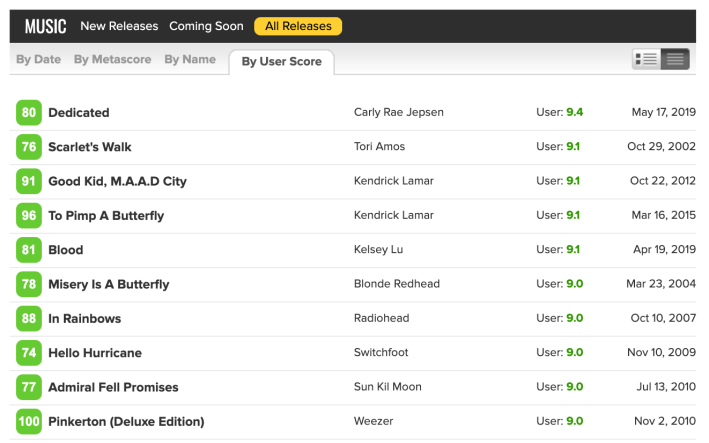The height and width of the screenshot is (443, 709).
Task: Click the 74 Metascore badge for Hello Hurricane
Action: [x=29, y=353]
